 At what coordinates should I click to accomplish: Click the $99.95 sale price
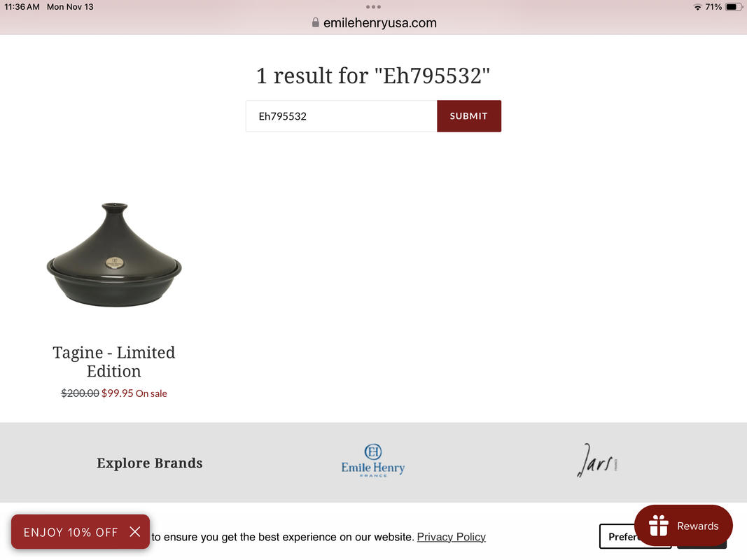117,393
